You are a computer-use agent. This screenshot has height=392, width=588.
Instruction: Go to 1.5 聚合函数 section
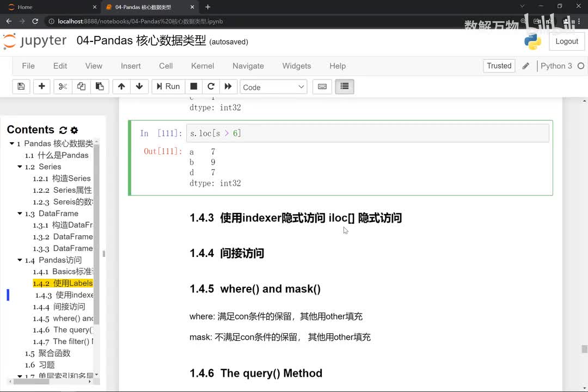47,353
